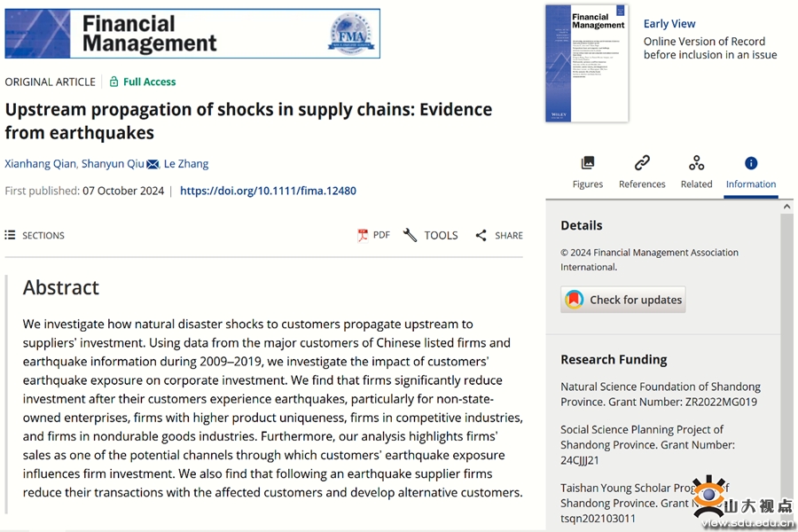The height and width of the screenshot is (532, 798).
Task: Open the Figures panel icon
Action: point(587,163)
